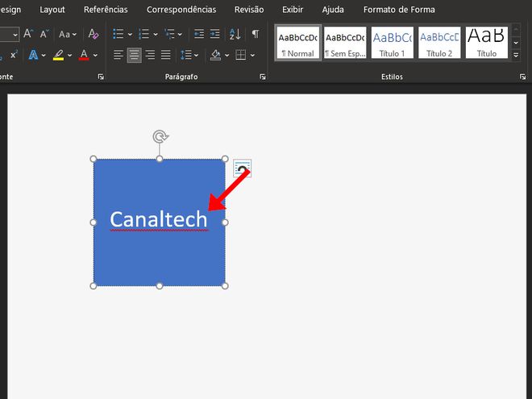Viewport: 532px width, 399px height.
Task: Click the shape's top-left resize handle
Action: (x=94, y=159)
